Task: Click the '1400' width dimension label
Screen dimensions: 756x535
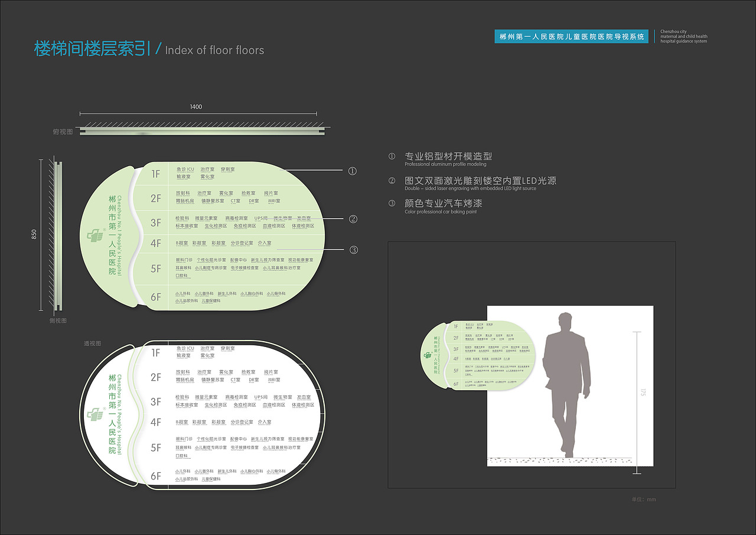Action: coord(196,107)
